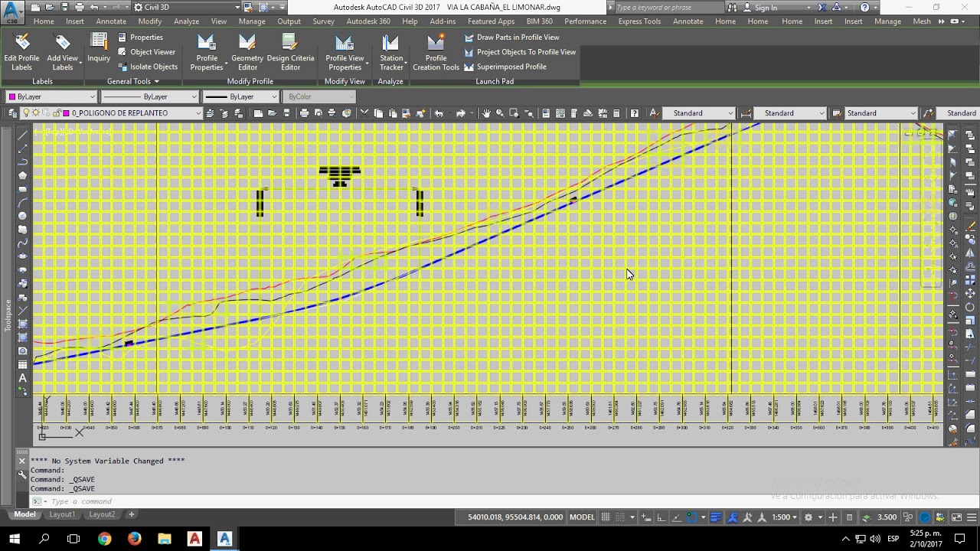Viewport: 980px width, 551px height.
Task: Click Sign In button
Action: coord(766,8)
